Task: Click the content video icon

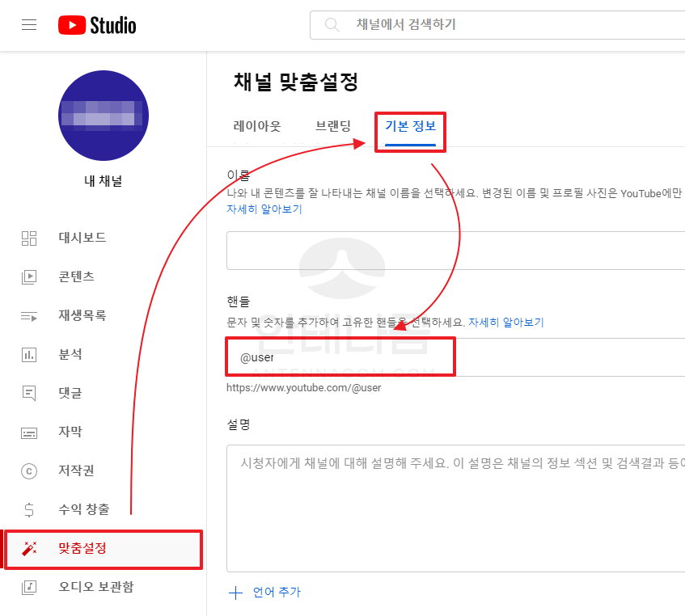Action: click(29, 276)
